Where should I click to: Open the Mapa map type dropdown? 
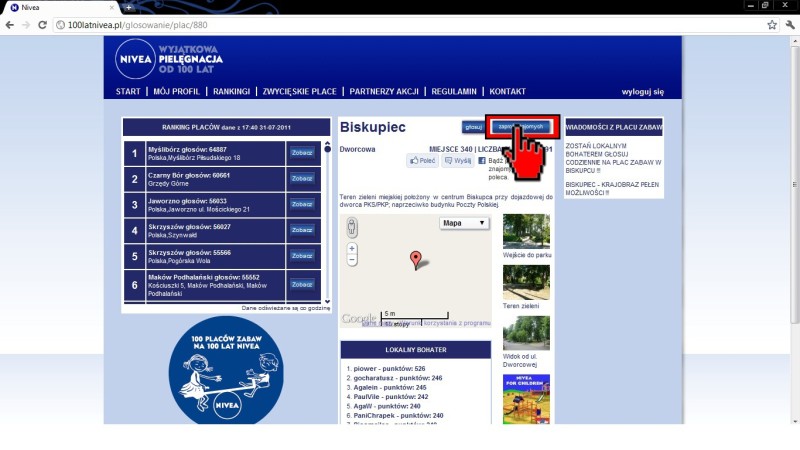pos(464,223)
